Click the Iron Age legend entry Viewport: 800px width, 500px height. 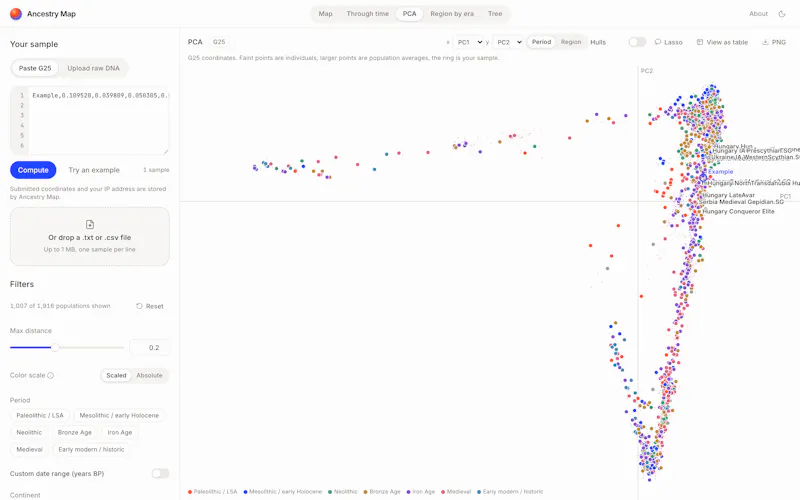tap(421, 492)
